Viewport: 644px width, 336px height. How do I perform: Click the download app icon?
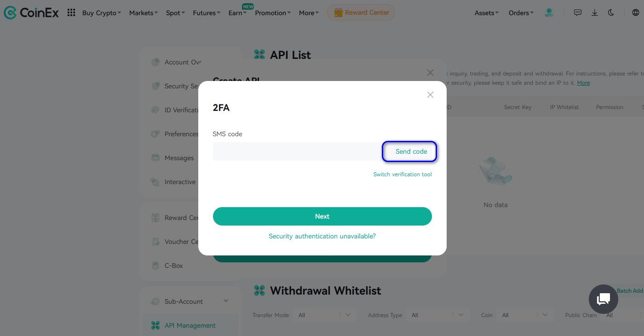coord(594,13)
